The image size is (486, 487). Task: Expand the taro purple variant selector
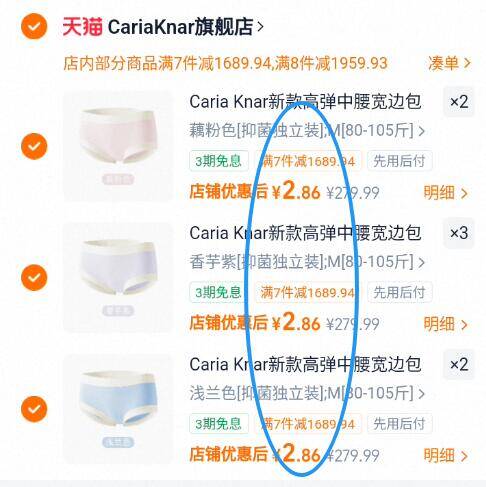tap(307, 262)
